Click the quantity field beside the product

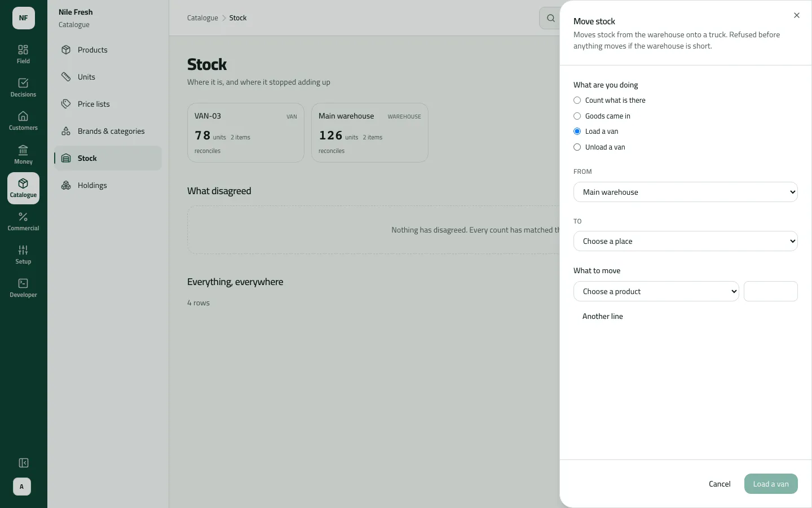click(771, 291)
